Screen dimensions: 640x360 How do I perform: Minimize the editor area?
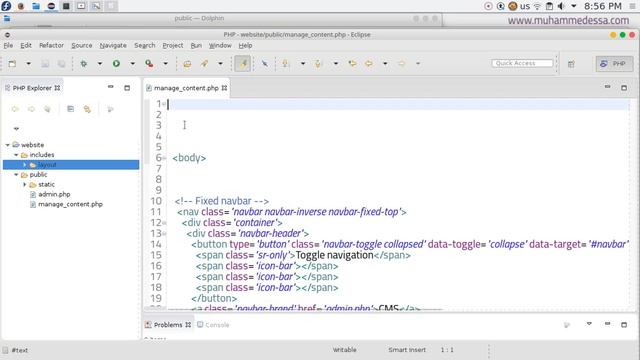click(x=607, y=87)
